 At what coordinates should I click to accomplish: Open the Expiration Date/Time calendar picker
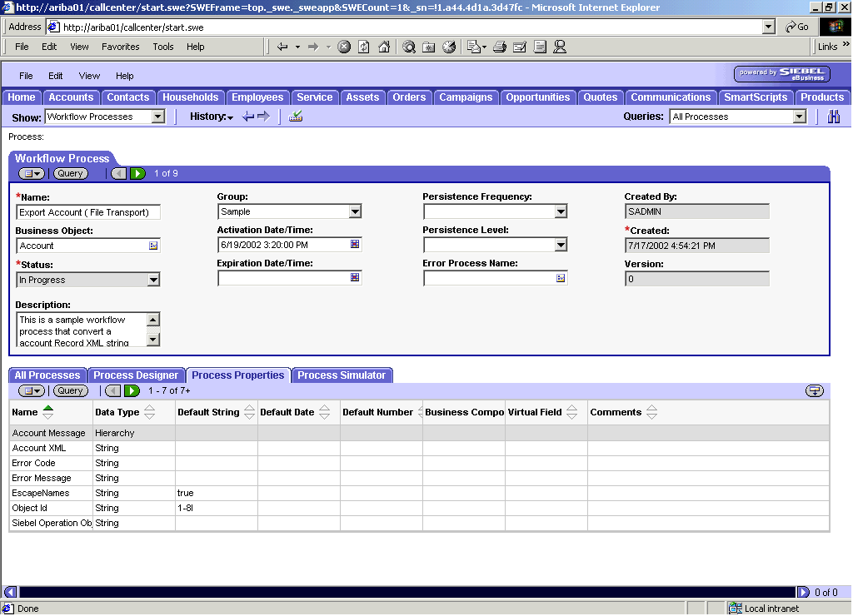[355, 278]
